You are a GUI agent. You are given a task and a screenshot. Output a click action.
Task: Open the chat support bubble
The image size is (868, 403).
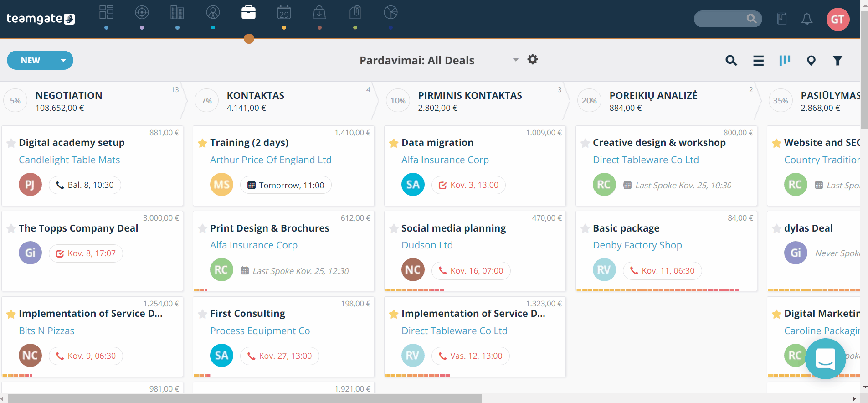826,359
